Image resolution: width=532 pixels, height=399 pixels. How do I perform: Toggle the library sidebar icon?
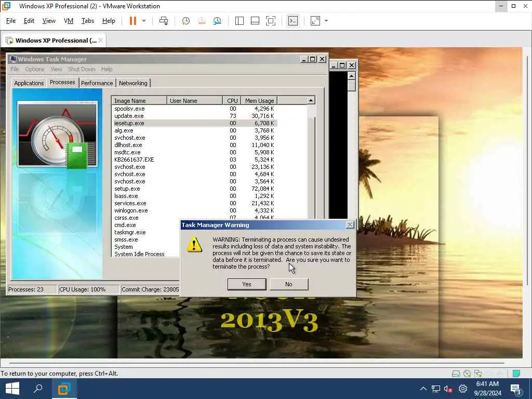tap(239, 21)
